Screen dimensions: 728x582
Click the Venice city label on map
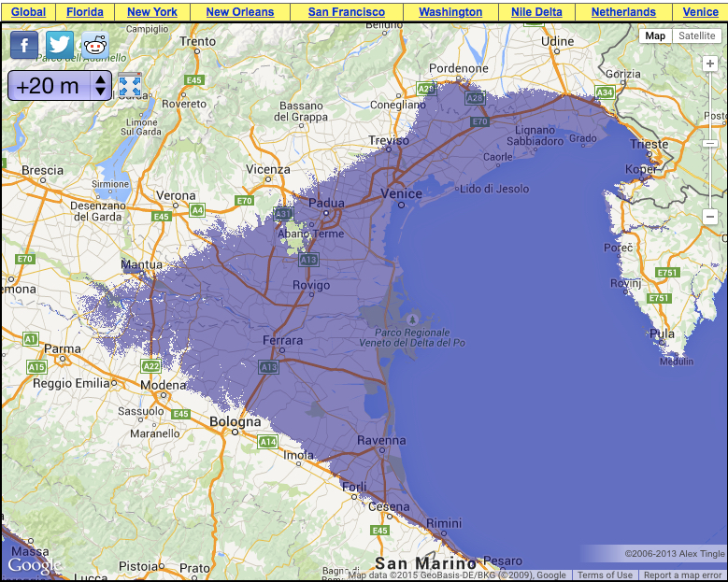pyautogui.click(x=401, y=194)
